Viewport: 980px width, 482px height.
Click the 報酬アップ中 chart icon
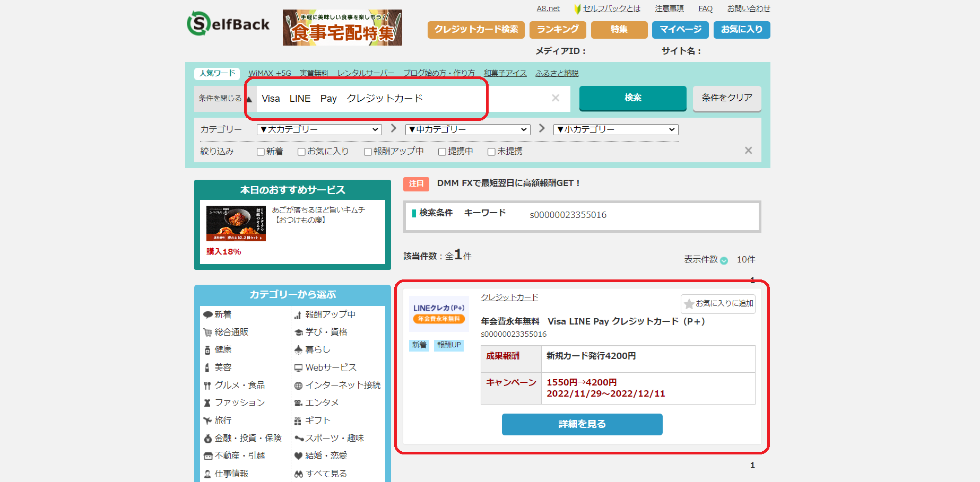[x=298, y=315]
